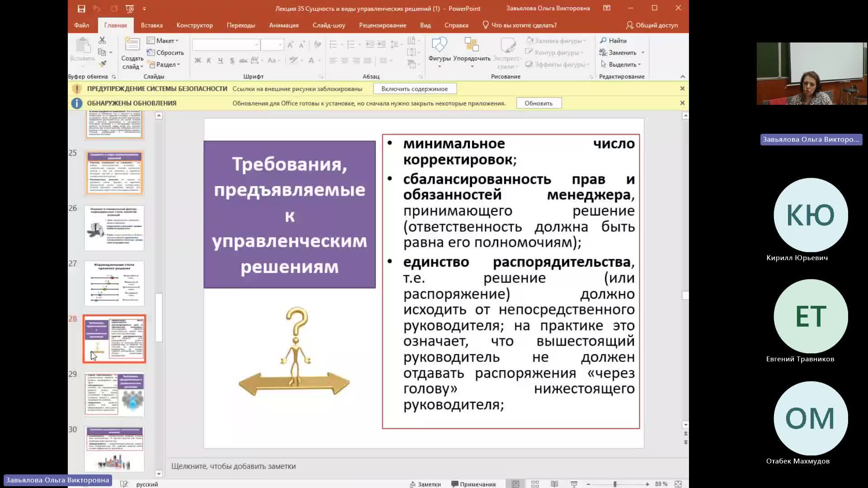Click the zoom slider handle
This screenshot has width=868, height=488.
point(615,484)
